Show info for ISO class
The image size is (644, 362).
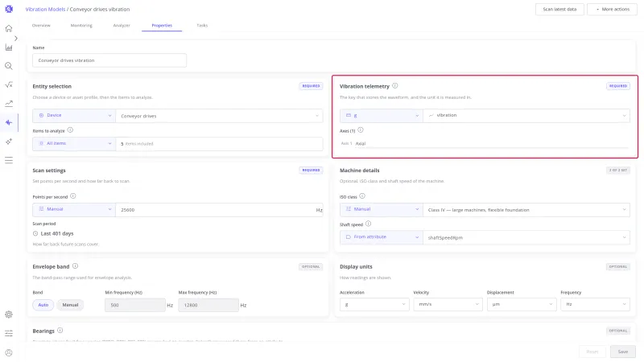click(362, 196)
